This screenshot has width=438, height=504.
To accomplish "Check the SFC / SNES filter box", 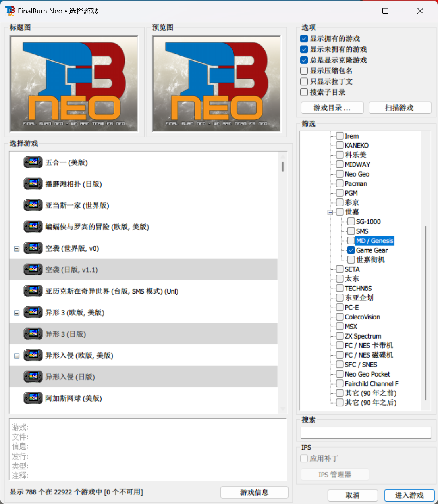I will point(340,364).
